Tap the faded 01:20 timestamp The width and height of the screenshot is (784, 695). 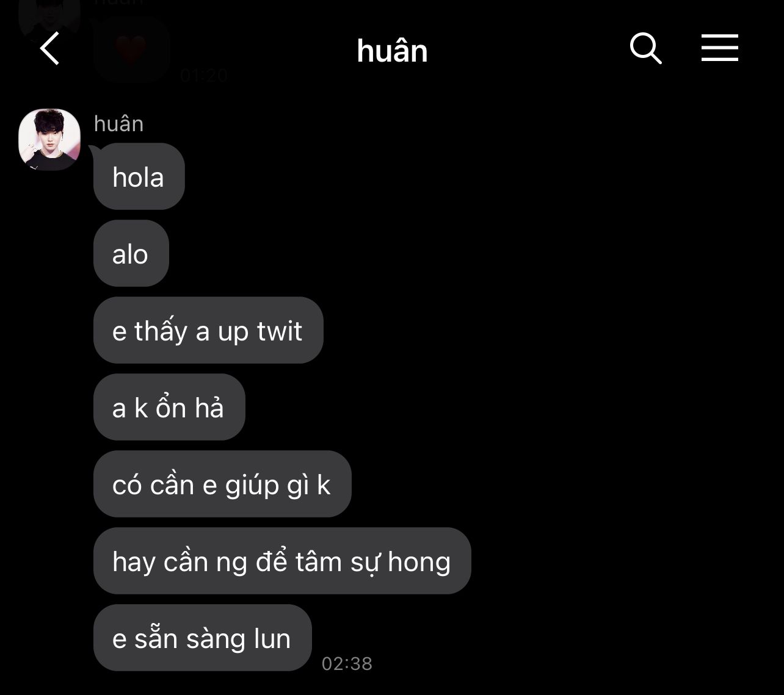click(x=204, y=76)
